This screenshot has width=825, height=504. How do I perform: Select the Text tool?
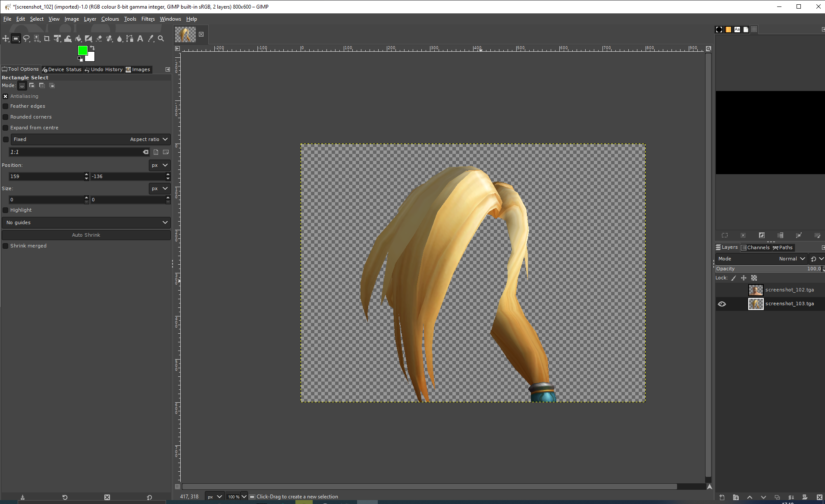(x=140, y=39)
